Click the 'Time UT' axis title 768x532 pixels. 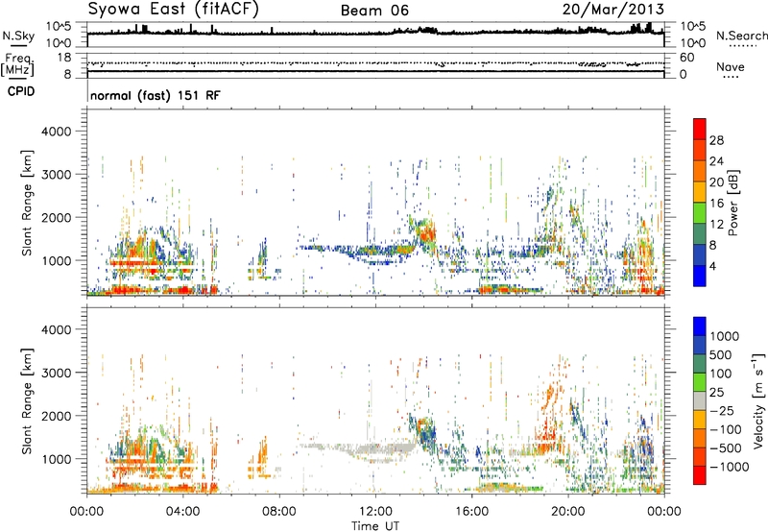375,526
